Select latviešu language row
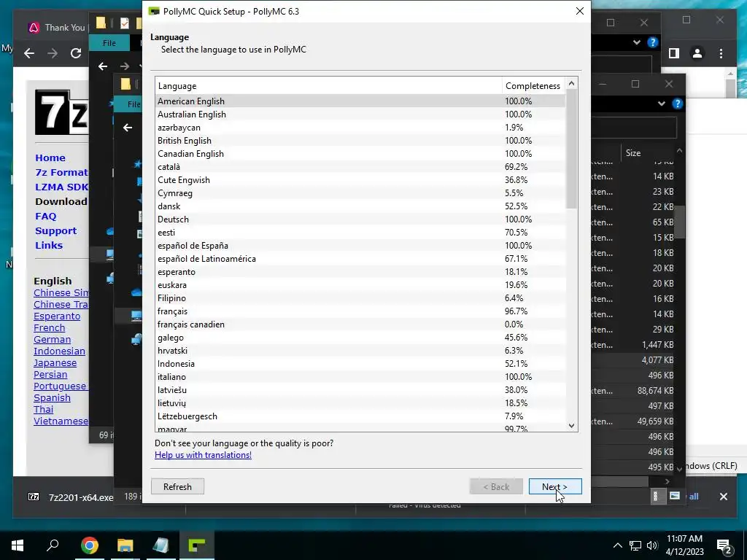747x560 pixels. pyautogui.click(x=360, y=390)
